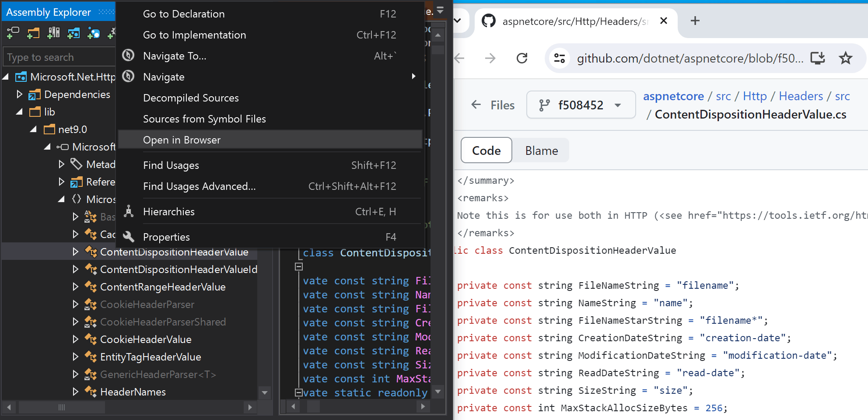This screenshot has width=868, height=420.
Task: Click the orange Explore Folder icon
Action: 33,33
